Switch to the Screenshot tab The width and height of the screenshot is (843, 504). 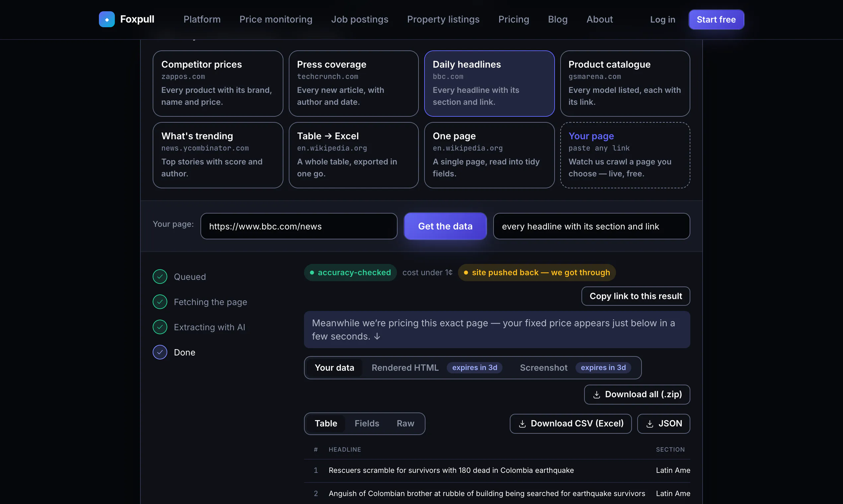point(544,368)
